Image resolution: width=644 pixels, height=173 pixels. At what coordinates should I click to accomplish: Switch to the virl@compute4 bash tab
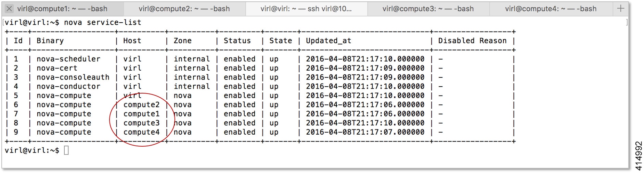pos(551,9)
